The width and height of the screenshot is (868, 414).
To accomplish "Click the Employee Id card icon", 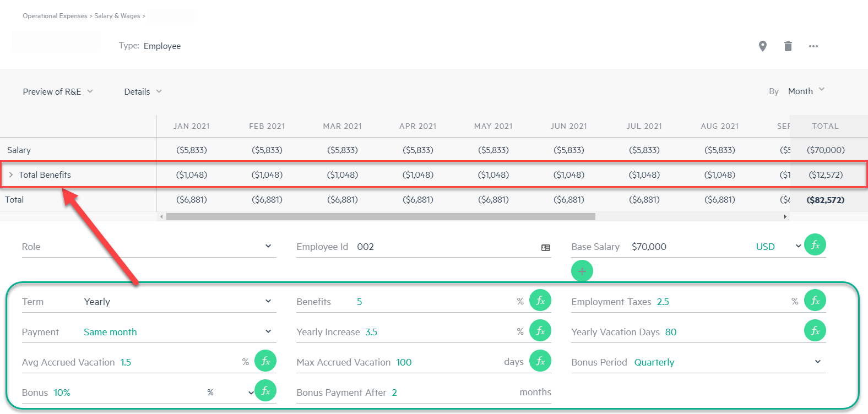I will pyautogui.click(x=545, y=248).
